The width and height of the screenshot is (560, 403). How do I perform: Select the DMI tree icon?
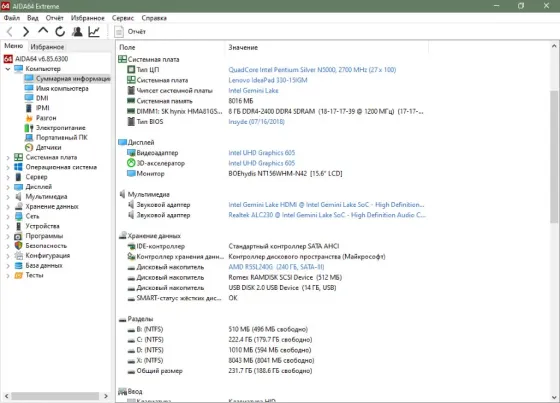[x=29, y=98]
